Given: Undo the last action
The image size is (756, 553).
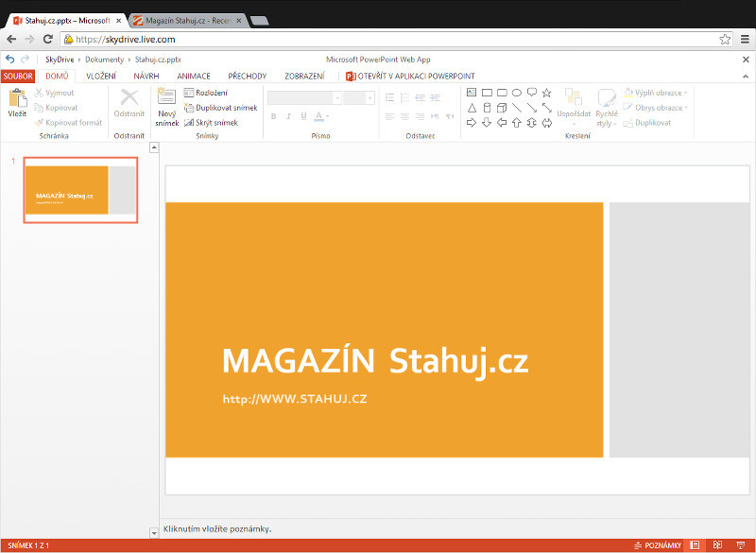Looking at the screenshot, I should click(x=9, y=60).
